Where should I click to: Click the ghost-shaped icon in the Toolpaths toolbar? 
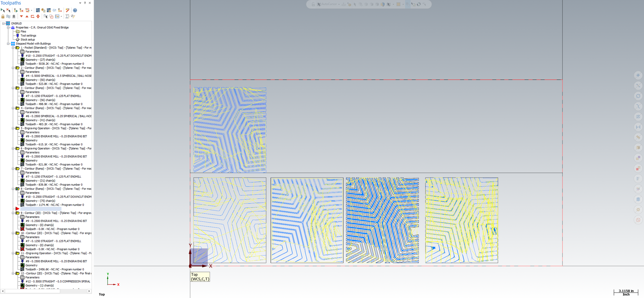[x=14, y=16]
